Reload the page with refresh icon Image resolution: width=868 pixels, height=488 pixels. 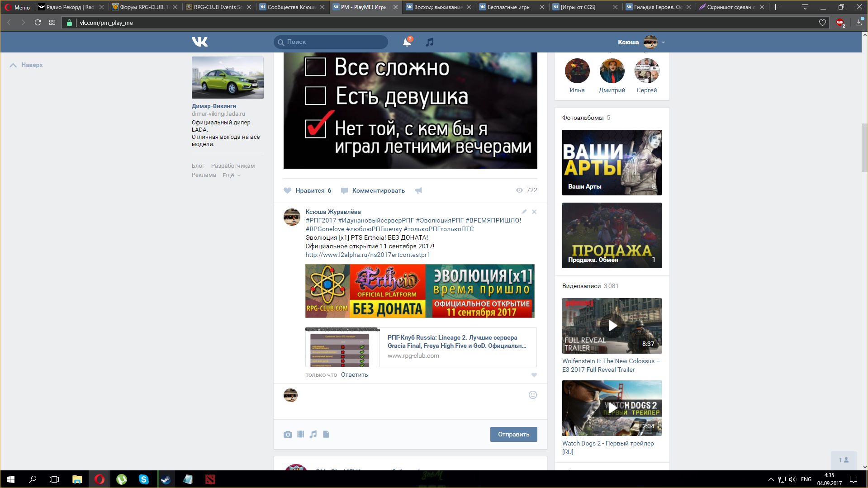38,23
